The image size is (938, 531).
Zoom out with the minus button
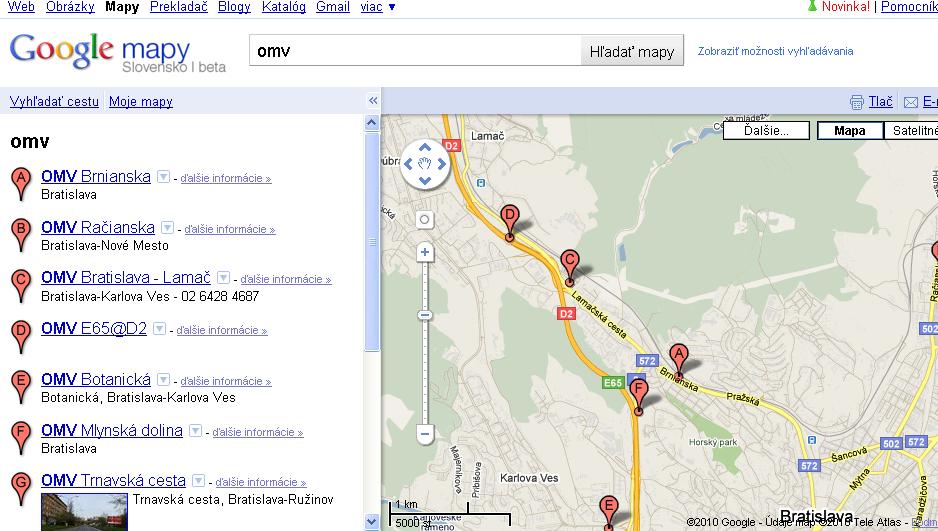click(x=425, y=434)
